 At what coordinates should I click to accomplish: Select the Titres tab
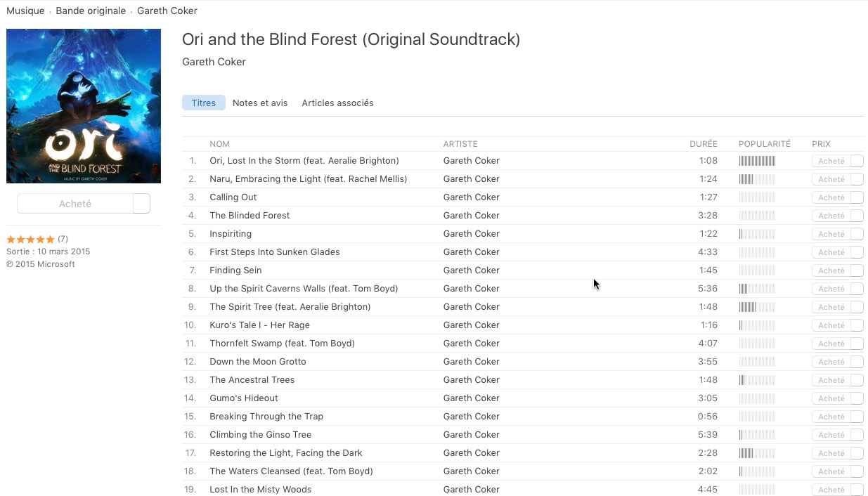tap(204, 103)
